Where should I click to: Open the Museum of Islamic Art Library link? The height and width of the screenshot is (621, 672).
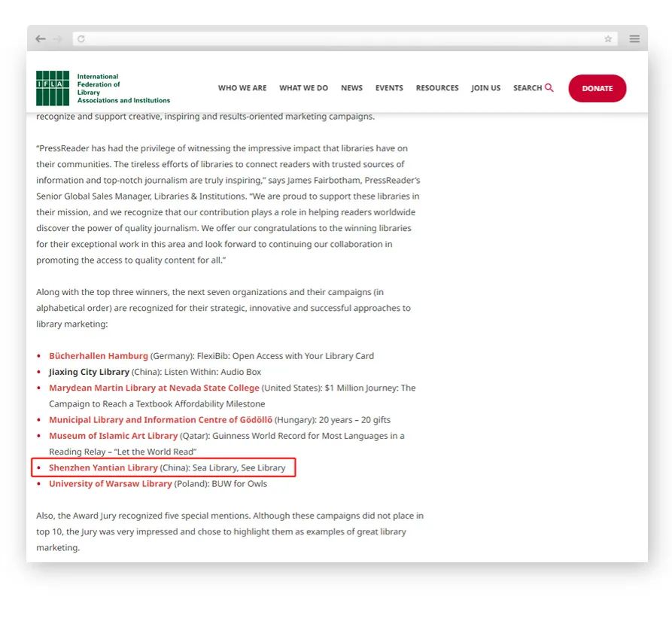pos(113,436)
